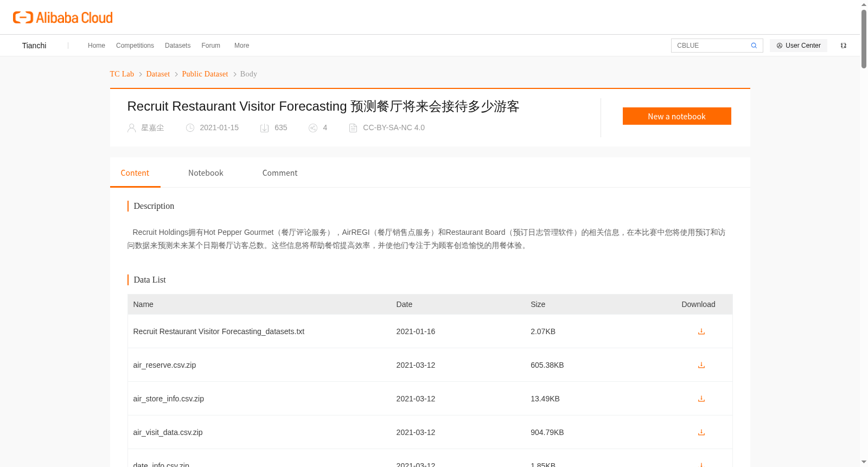Click the author avatar icon
This screenshot has width=868, height=467.
pyautogui.click(x=131, y=128)
